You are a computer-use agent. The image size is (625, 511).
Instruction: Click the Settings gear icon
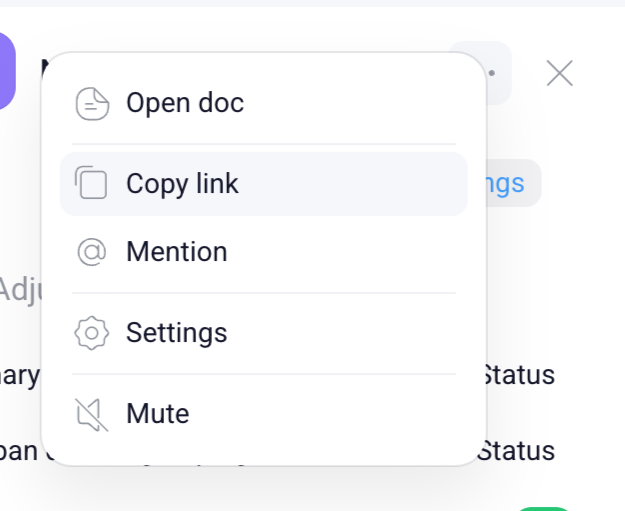pyautogui.click(x=92, y=333)
